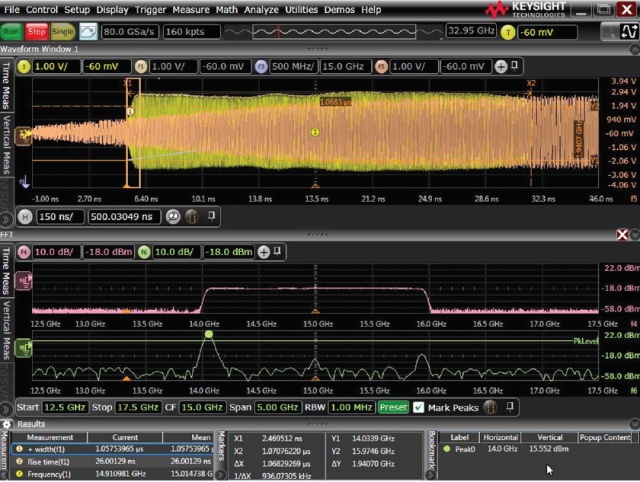Click the add waveform plus icon
Viewport: 640px width, 482px height.
501,67
